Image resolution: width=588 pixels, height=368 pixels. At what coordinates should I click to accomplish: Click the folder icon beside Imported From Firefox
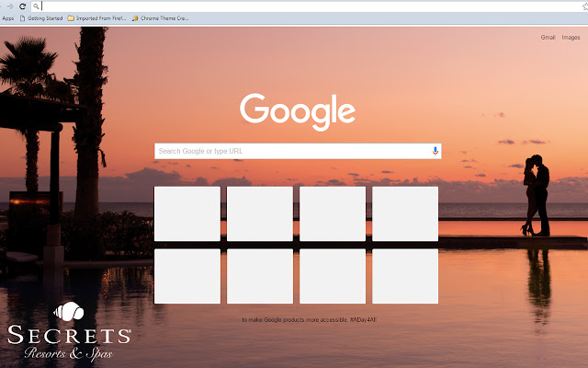(71, 18)
